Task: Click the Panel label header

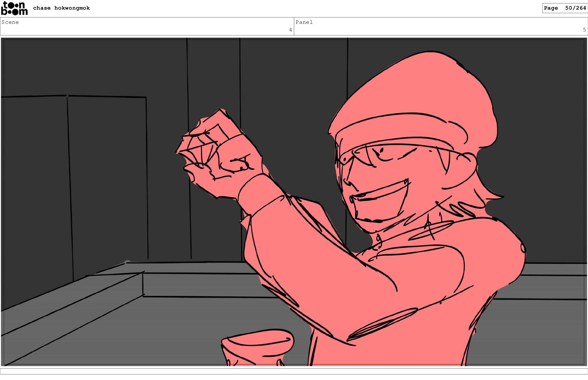Action: pos(304,22)
